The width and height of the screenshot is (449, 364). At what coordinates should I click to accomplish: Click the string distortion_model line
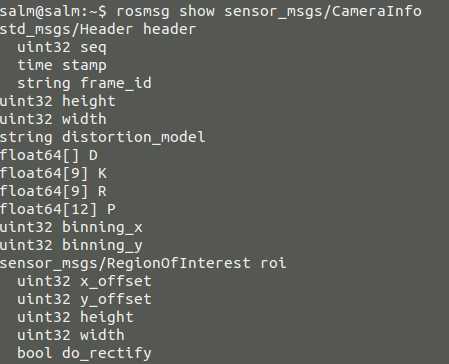(x=103, y=137)
